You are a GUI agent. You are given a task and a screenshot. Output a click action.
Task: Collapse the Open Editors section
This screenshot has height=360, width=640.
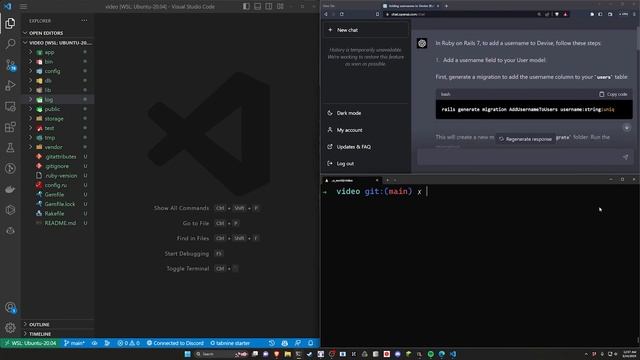58,33
